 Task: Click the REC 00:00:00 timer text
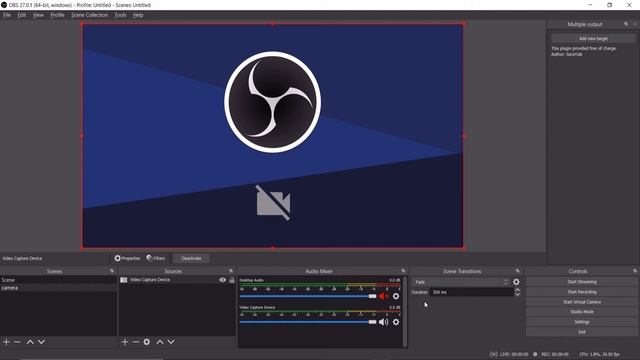[555, 354]
